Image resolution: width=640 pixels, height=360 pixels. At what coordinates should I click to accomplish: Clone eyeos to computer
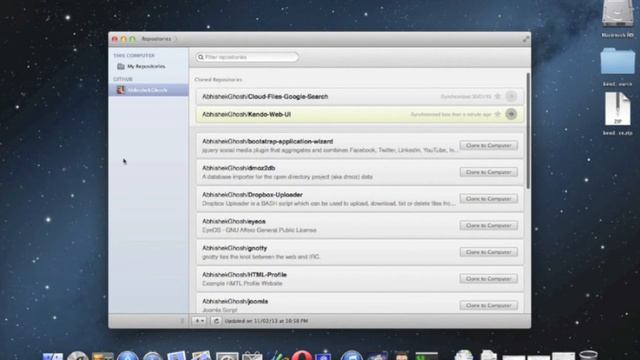pos(489,225)
